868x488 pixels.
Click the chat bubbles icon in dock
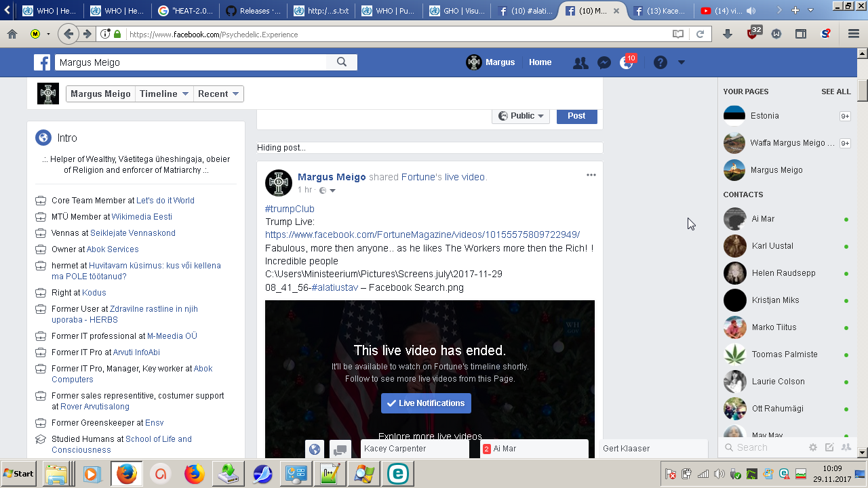340,449
